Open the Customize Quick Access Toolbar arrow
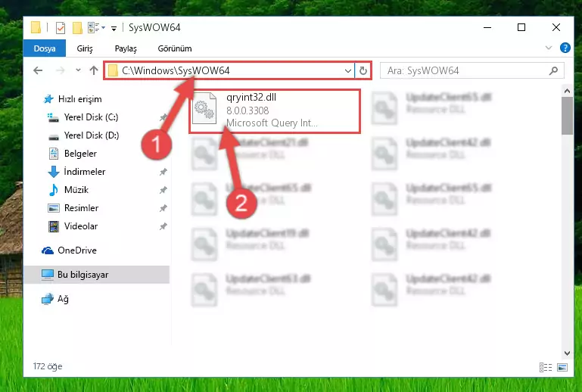This screenshot has width=582, height=392. coord(114,28)
